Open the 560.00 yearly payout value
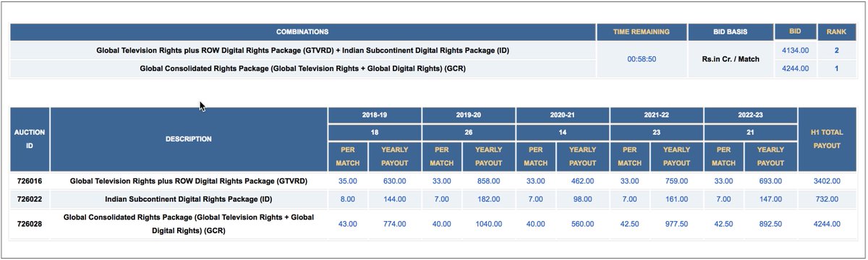868x260 pixels. [583, 224]
